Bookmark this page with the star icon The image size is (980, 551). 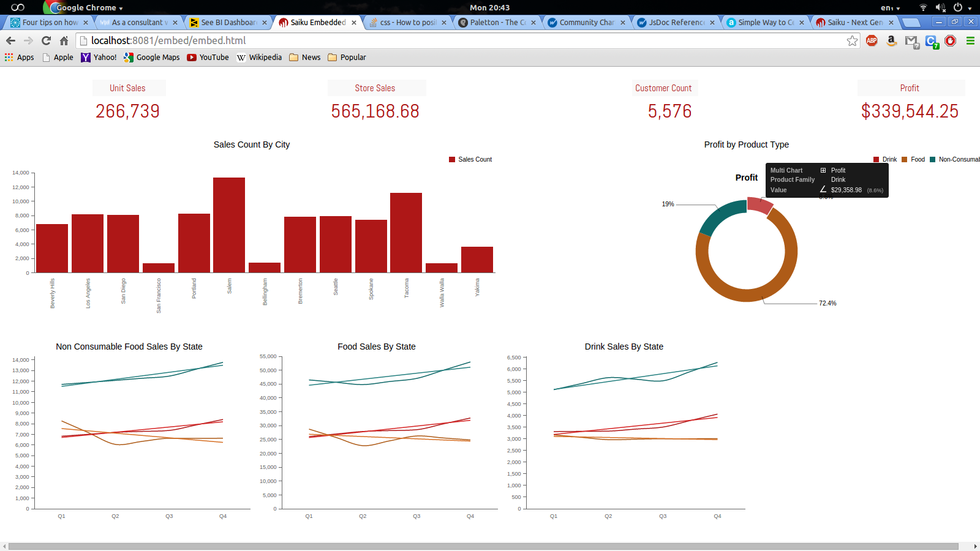[852, 40]
